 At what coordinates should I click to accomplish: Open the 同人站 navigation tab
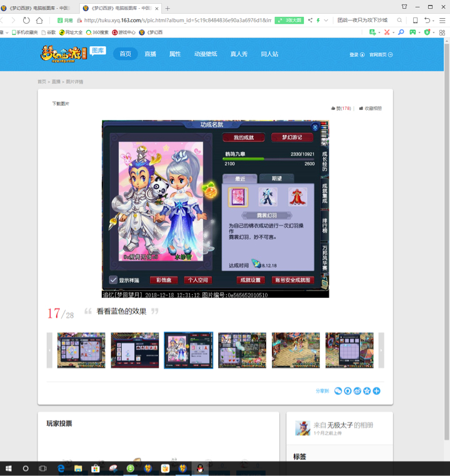(x=269, y=54)
